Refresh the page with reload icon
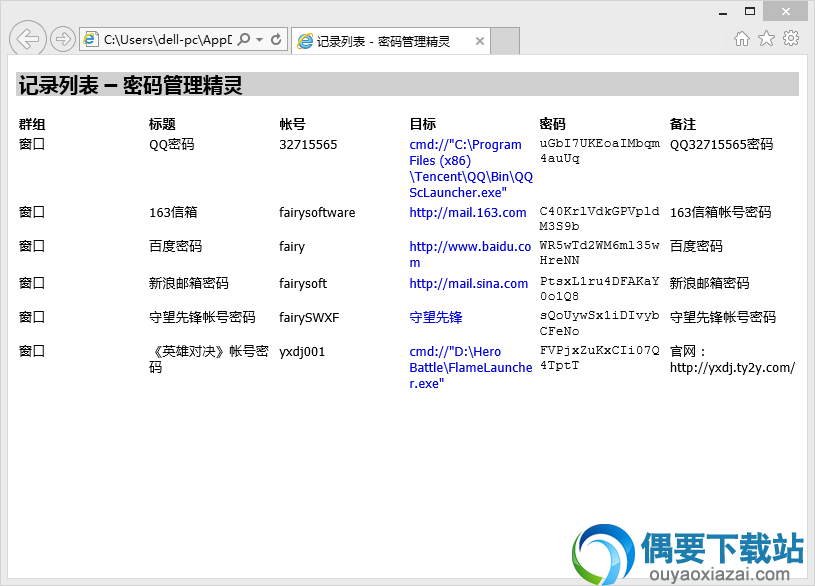The height and width of the screenshot is (586, 815). (276, 40)
